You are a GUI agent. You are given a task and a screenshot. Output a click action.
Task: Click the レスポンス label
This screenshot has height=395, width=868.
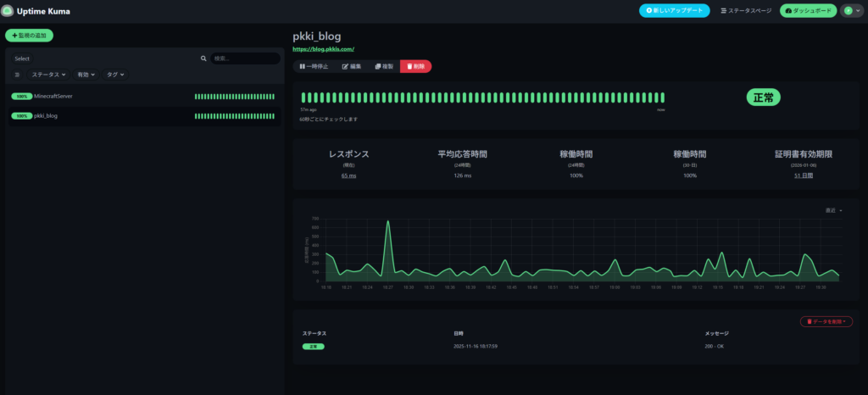pos(348,154)
